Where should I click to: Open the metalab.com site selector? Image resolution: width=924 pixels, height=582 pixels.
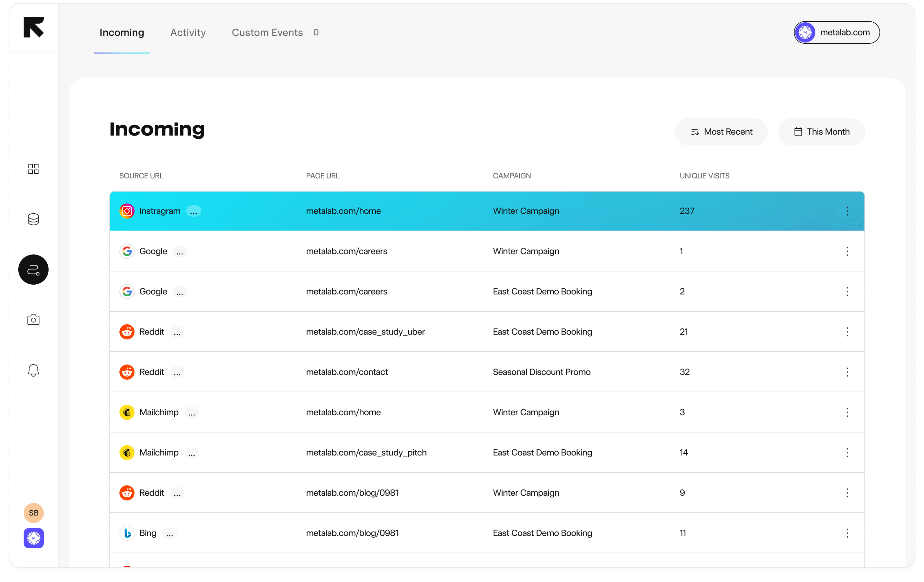point(836,33)
